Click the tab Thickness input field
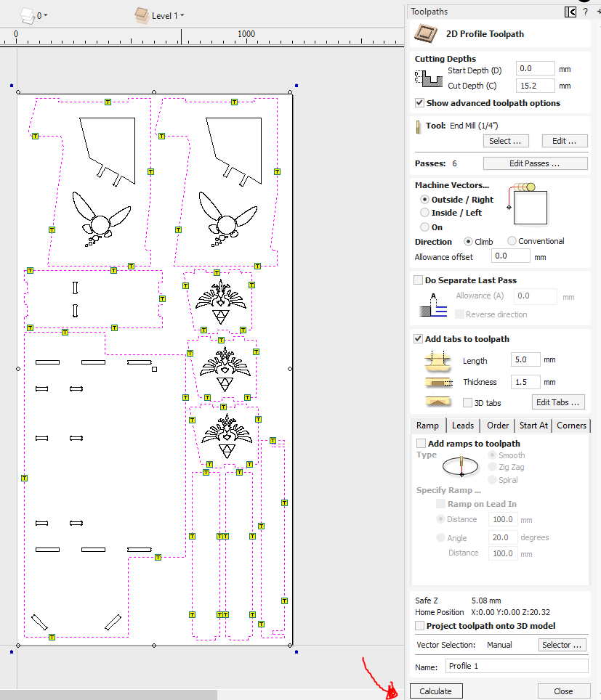This screenshot has height=700, width=601. coord(525,382)
